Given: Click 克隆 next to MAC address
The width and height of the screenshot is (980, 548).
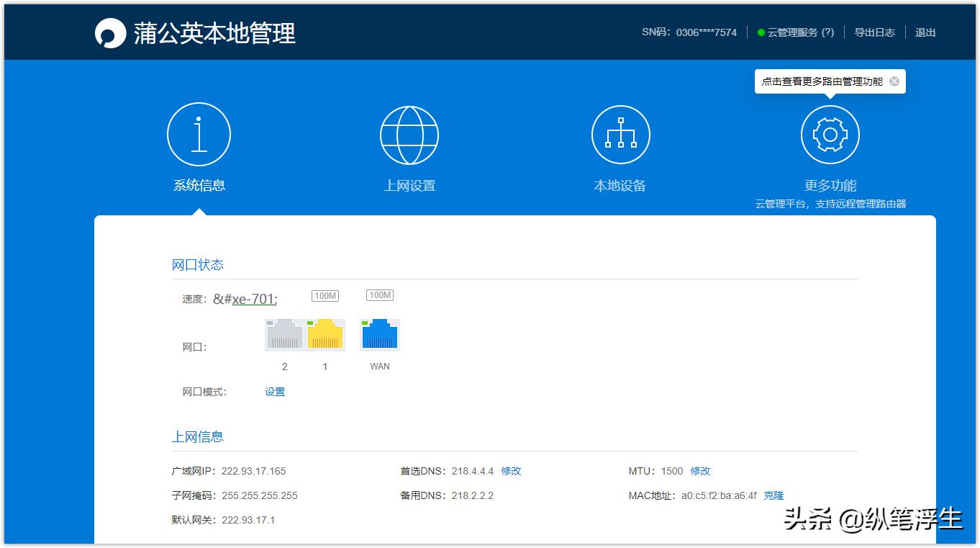Looking at the screenshot, I should point(773,495).
